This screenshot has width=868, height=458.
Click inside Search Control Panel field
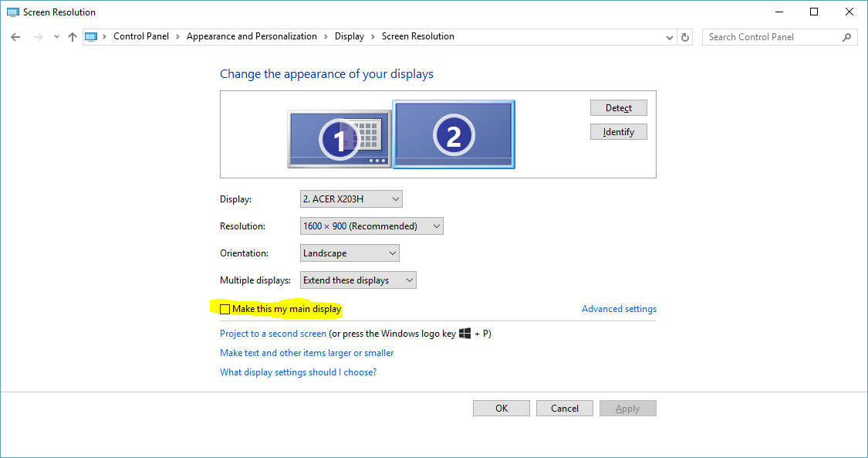pyautogui.click(x=772, y=37)
